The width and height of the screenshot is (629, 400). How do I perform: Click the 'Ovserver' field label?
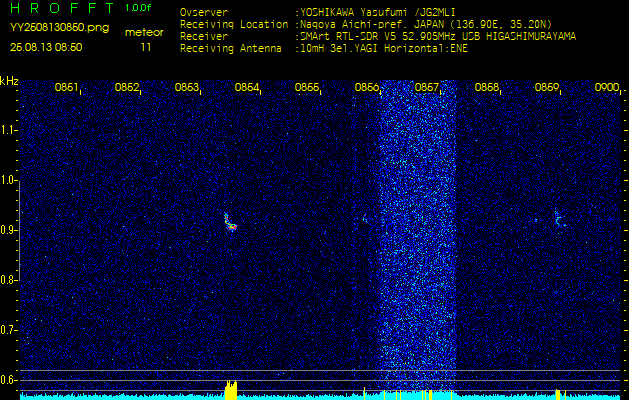[204, 12]
